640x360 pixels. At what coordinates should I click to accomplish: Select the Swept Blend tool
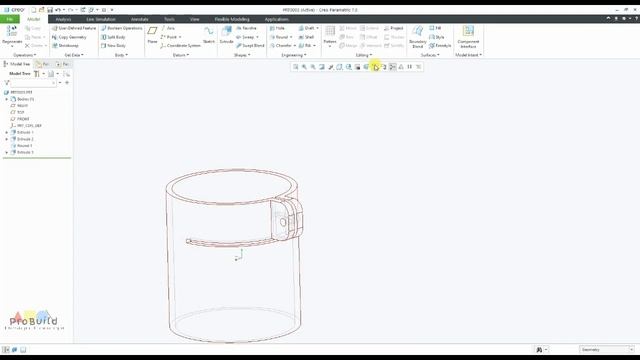coord(250,46)
